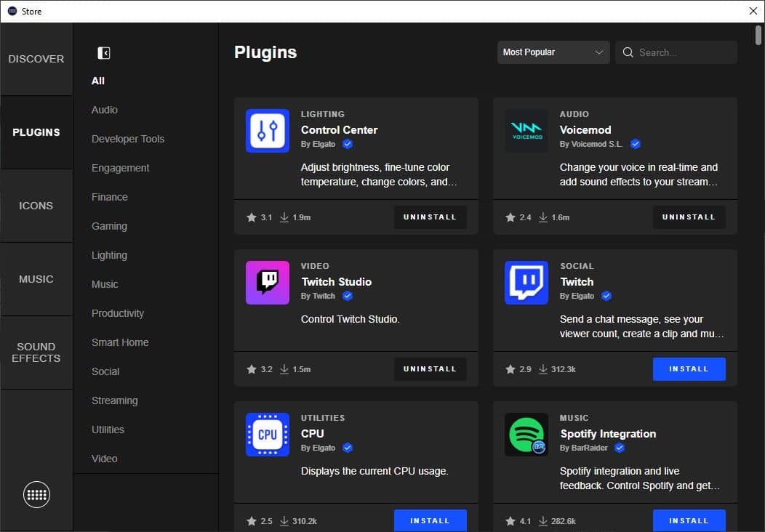The width and height of the screenshot is (765, 532).
Task: Focus the Search input field
Action: (676, 52)
